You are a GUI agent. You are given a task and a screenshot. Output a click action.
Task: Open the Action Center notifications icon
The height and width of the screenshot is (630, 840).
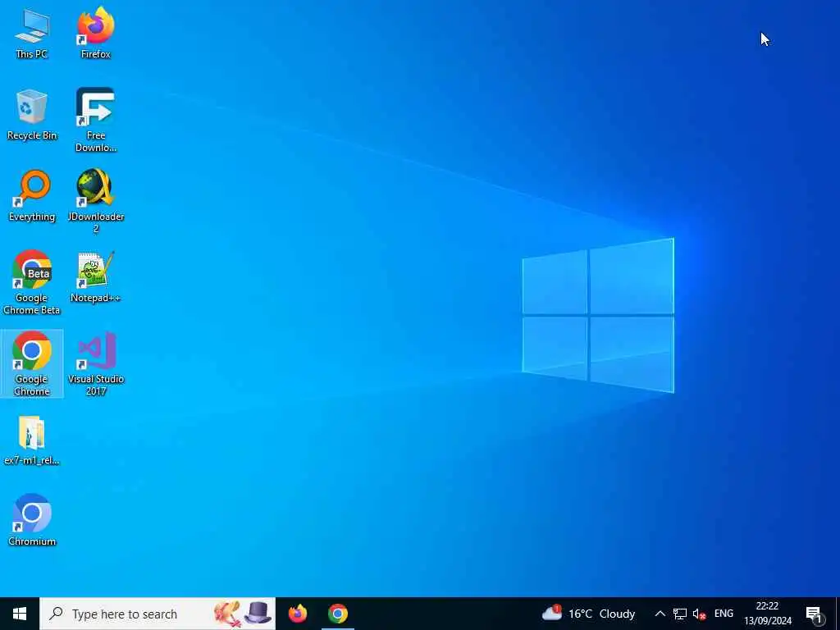pos(815,614)
